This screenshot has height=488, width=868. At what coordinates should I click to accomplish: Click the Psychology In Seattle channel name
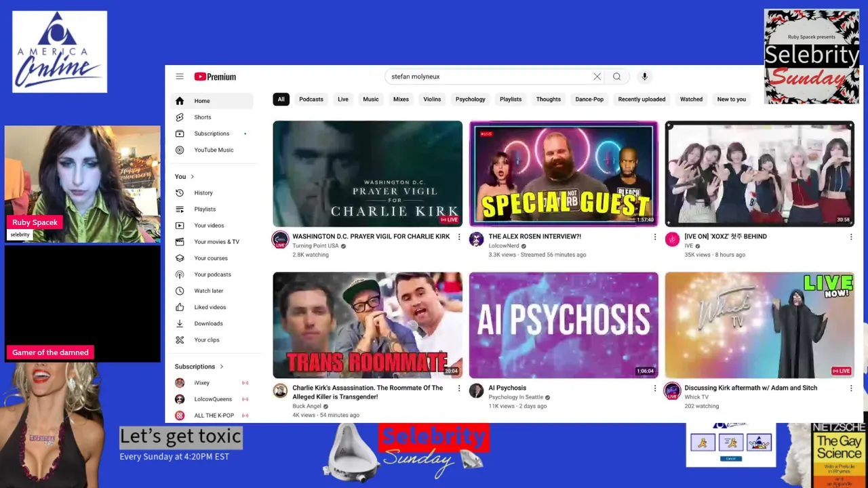[x=516, y=397]
